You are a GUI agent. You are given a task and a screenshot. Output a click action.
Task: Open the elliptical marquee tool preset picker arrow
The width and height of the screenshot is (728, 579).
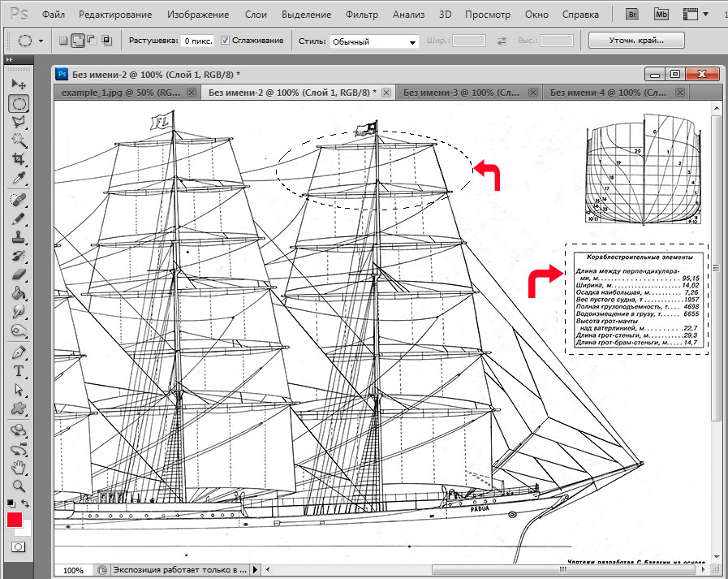(x=41, y=41)
